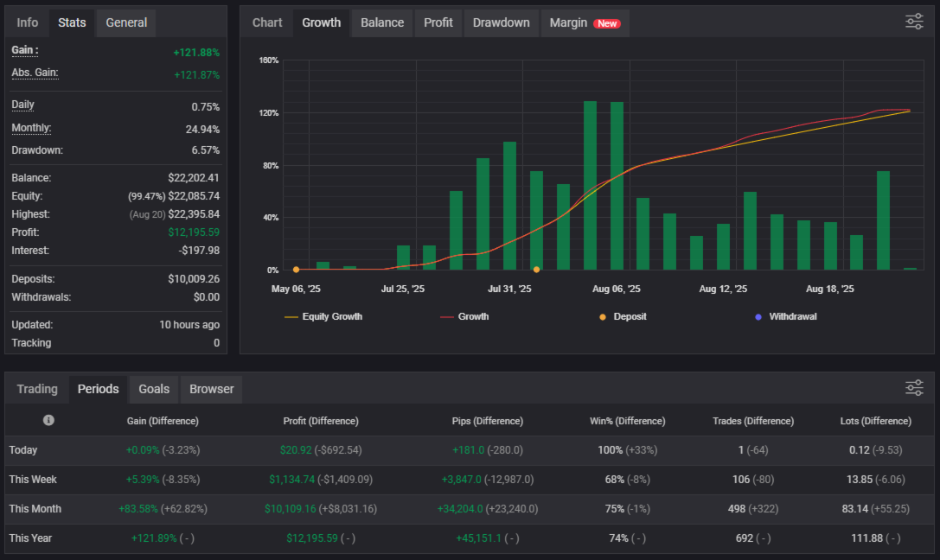Screen dimensions: 940x560
Task: Switch to the General tab
Action: (126, 22)
